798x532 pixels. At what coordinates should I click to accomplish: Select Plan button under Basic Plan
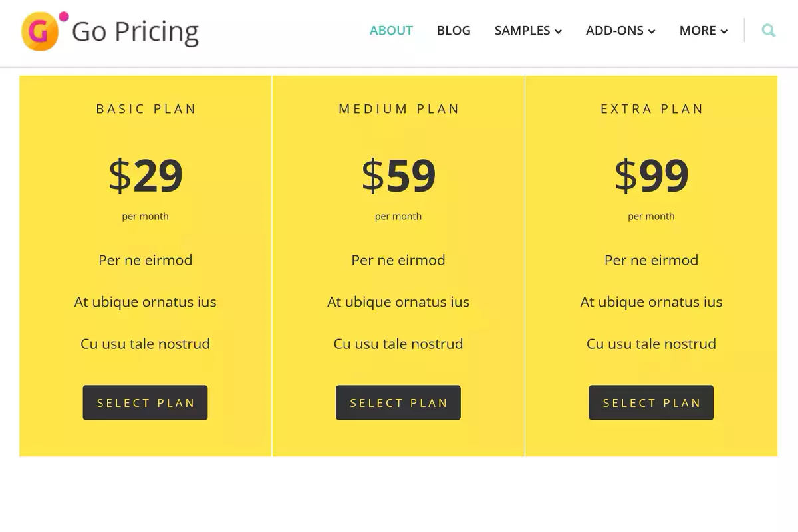click(145, 402)
